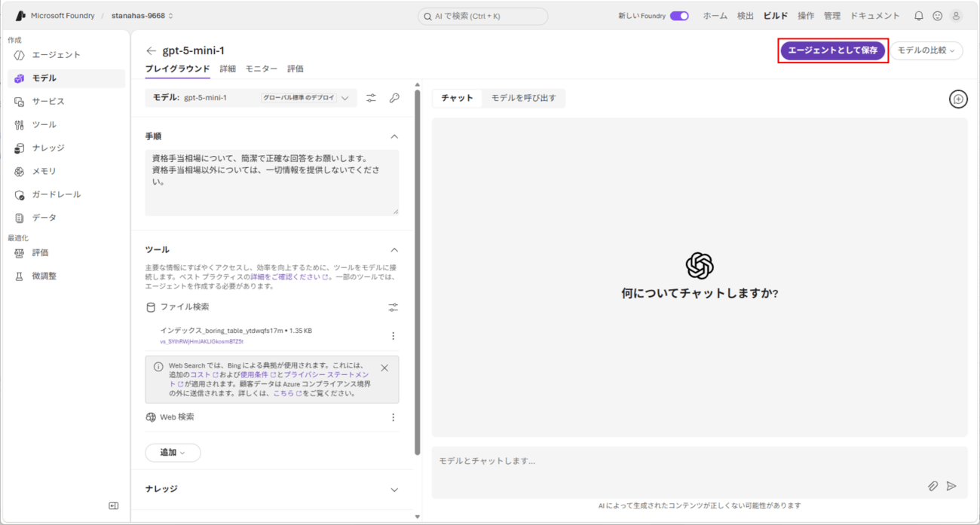Select the チャット tab
980x525 pixels.
[458, 99]
